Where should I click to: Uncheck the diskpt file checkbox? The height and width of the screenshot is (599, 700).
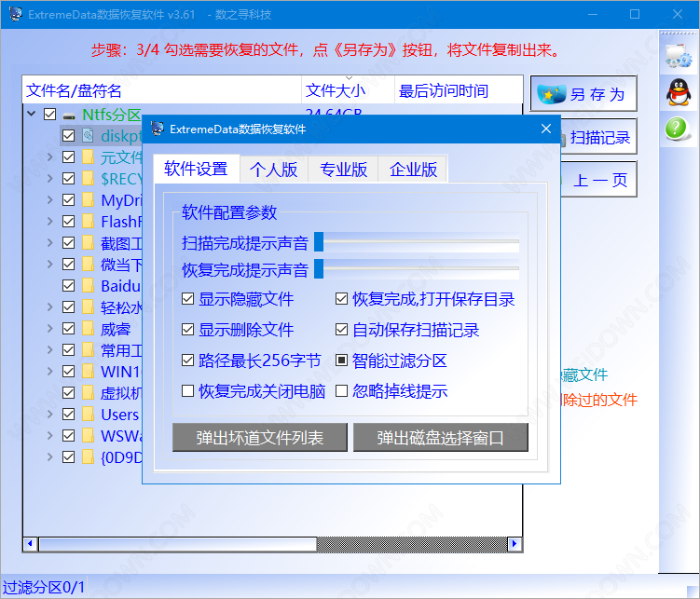(x=69, y=136)
